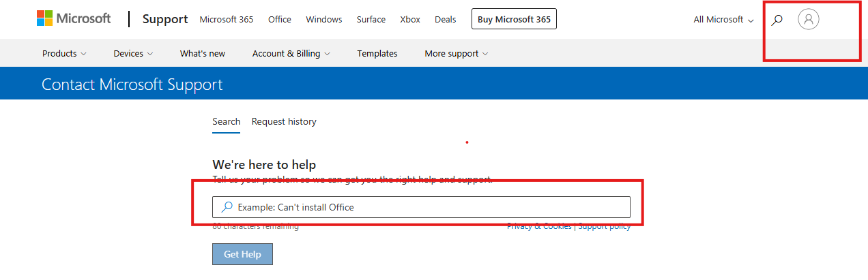This screenshot has height=280, width=868.
Task: Open the account sign-in avatar icon
Action: point(809,19)
